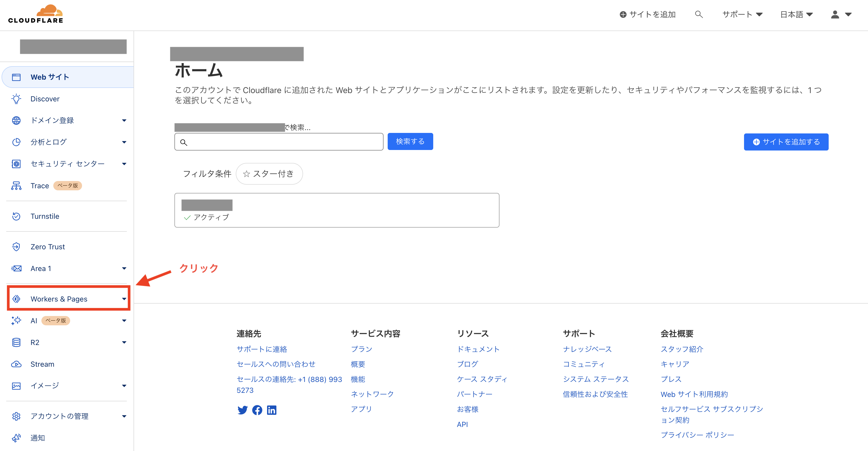Screen dimensions: 868x451
Task: Open the LinkedIn icon in footer
Action: point(271,410)
